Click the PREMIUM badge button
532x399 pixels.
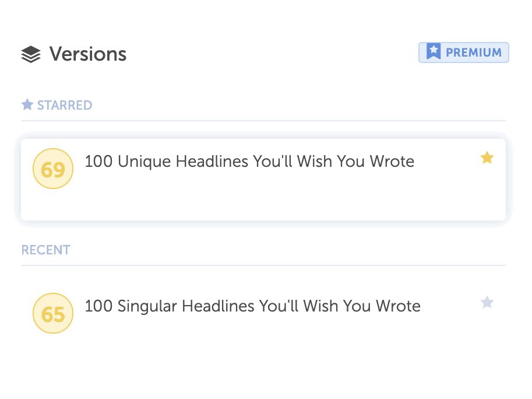click(463, 52)
